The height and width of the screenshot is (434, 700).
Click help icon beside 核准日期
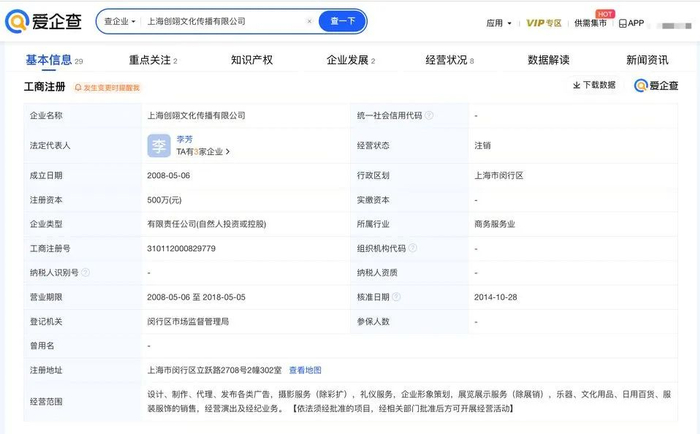(396, 296)
